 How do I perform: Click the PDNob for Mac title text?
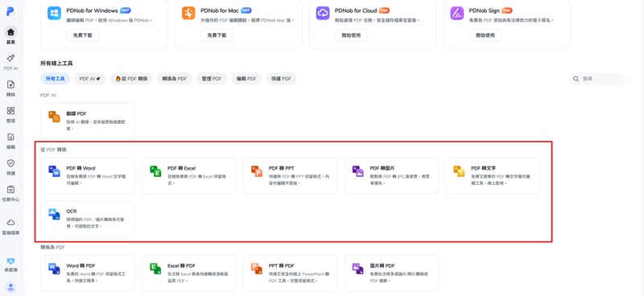220,10
